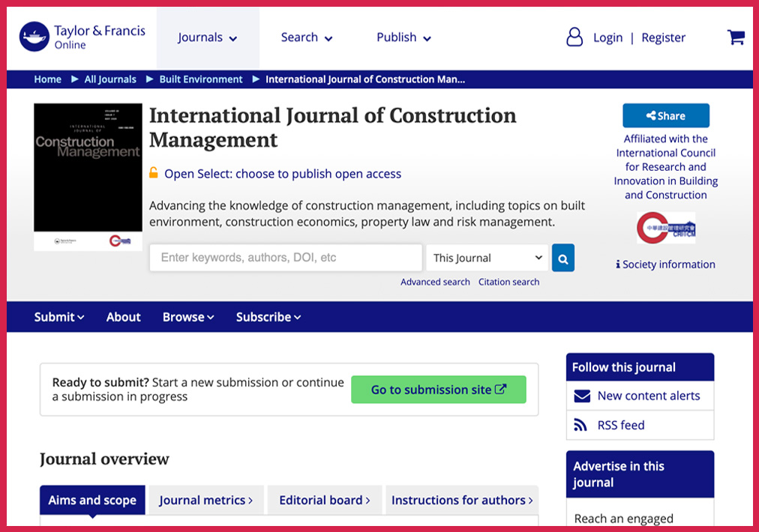The height and width of the screenshot is (532, 759).
Task: Expand the Journals menu
Action: tap(207, 37)
